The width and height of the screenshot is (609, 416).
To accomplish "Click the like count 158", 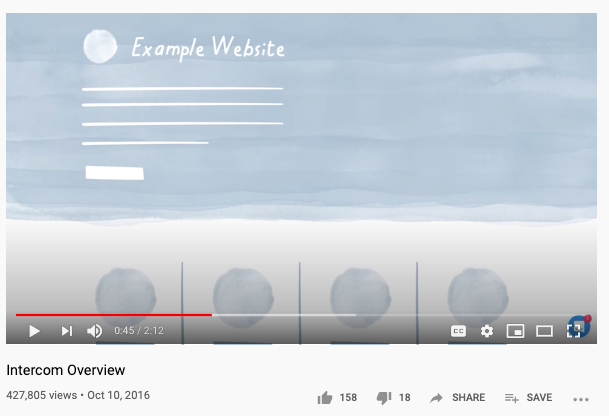I will pos(348,397).
